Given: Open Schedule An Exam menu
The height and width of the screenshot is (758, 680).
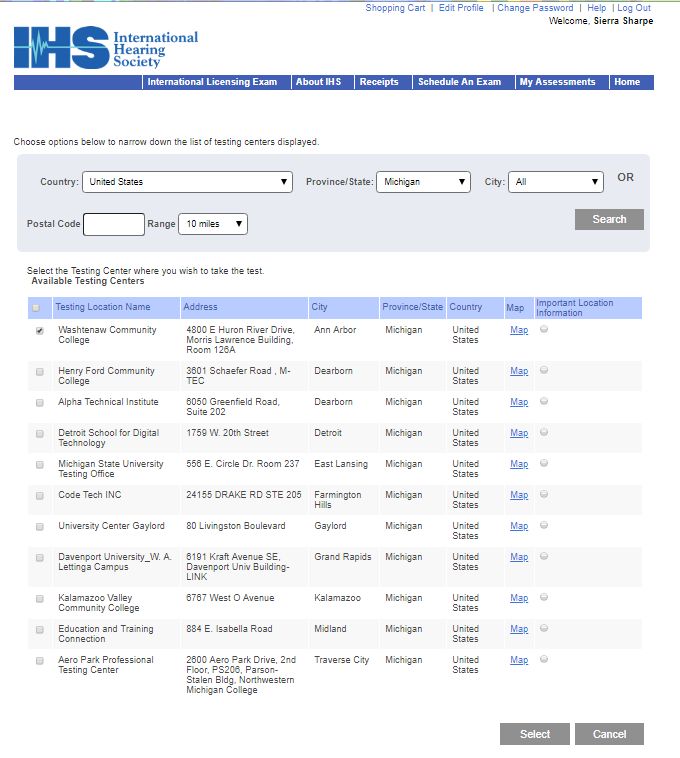Looking at the screenshot, I should [459, 82].
